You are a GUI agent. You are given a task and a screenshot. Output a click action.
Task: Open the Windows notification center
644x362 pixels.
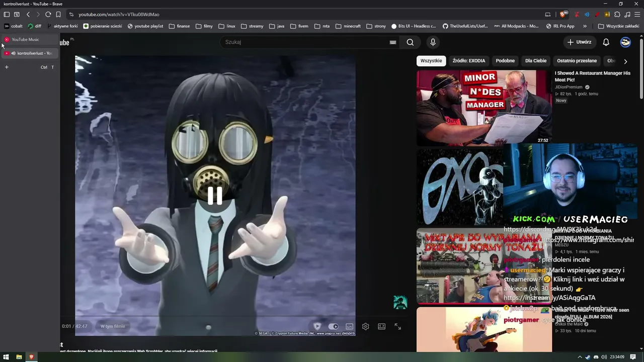(633, 357)
